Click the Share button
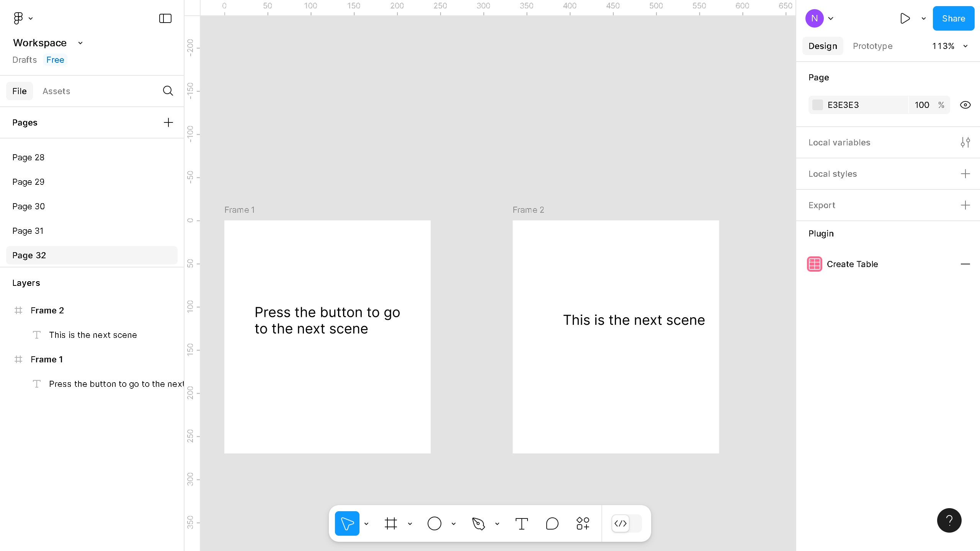980x551 pixels. 953,18
